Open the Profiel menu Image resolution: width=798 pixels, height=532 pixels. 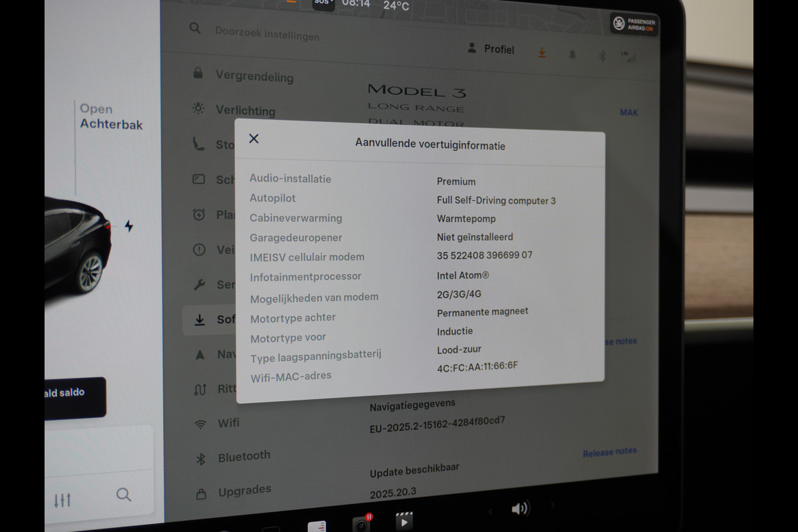tap(491, 49)
